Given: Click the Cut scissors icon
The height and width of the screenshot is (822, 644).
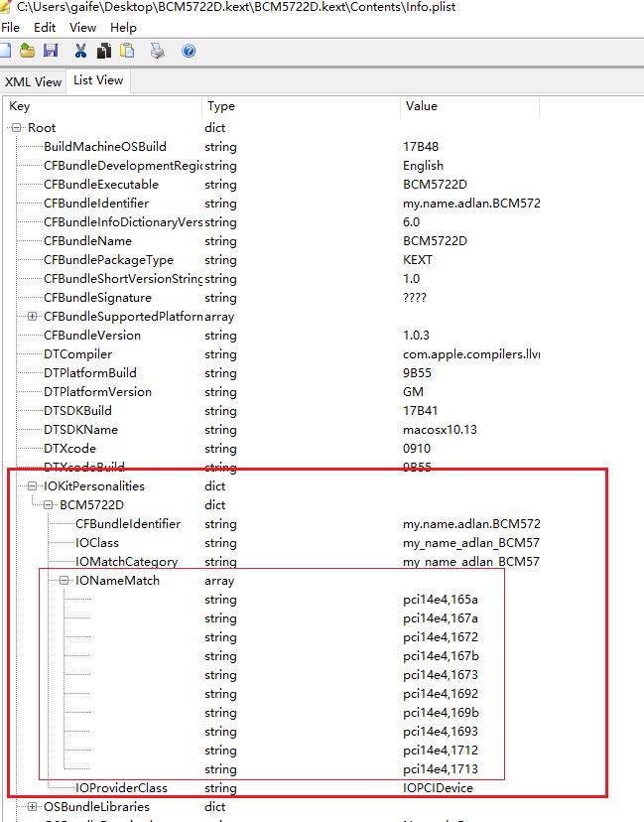Looking at the screenshot, I should pyautogui.click(x=80, y=51).
